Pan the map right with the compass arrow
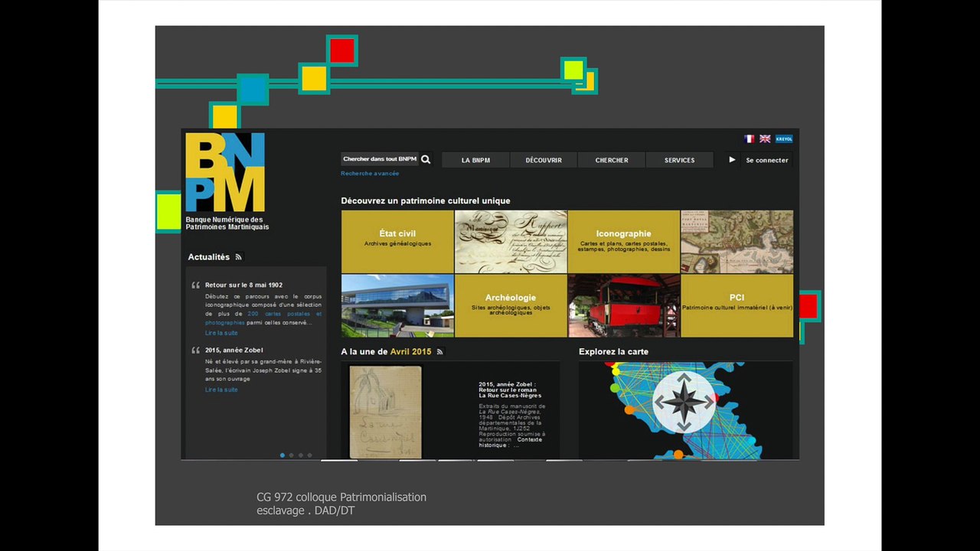 coord(709,402)
